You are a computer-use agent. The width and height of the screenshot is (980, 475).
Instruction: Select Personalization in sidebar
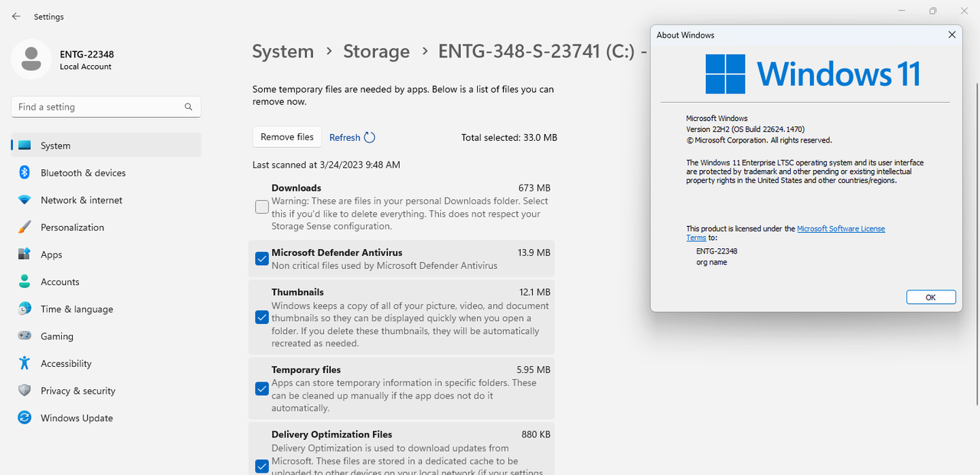coord(106,227)
